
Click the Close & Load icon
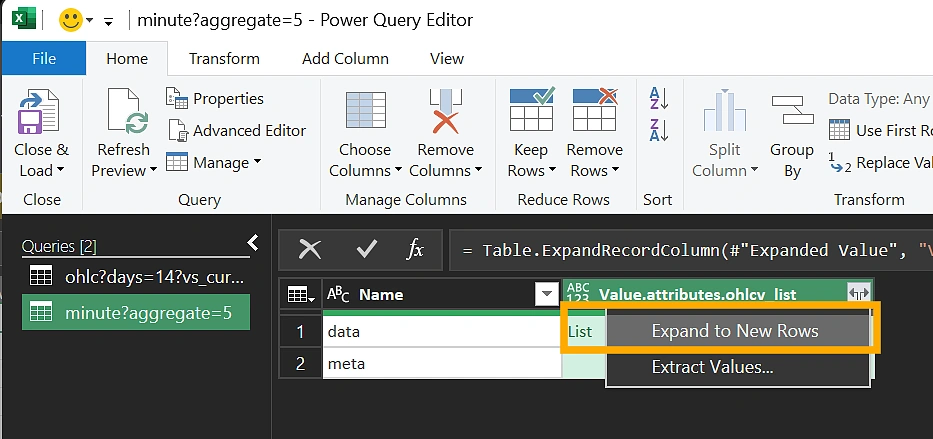40,112
